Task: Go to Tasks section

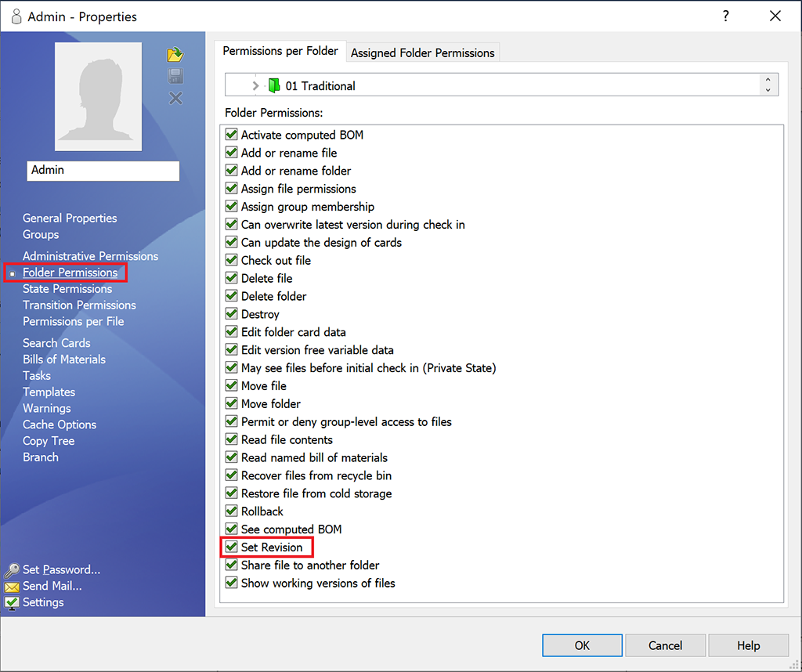Action: coord(36,375)
